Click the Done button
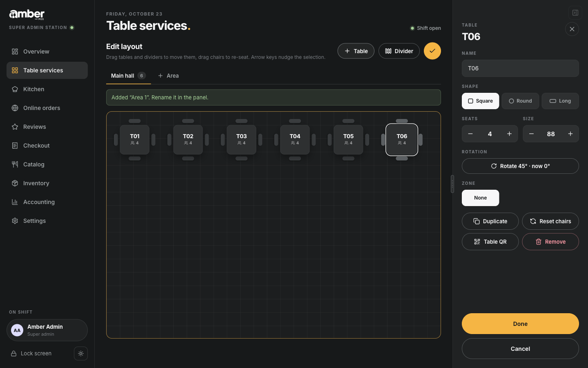Screen dimensions: 588x368 [x=520, y=324]
